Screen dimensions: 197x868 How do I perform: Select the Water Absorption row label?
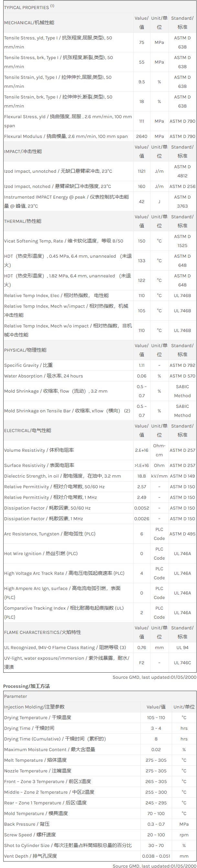[x=43, y=376]
